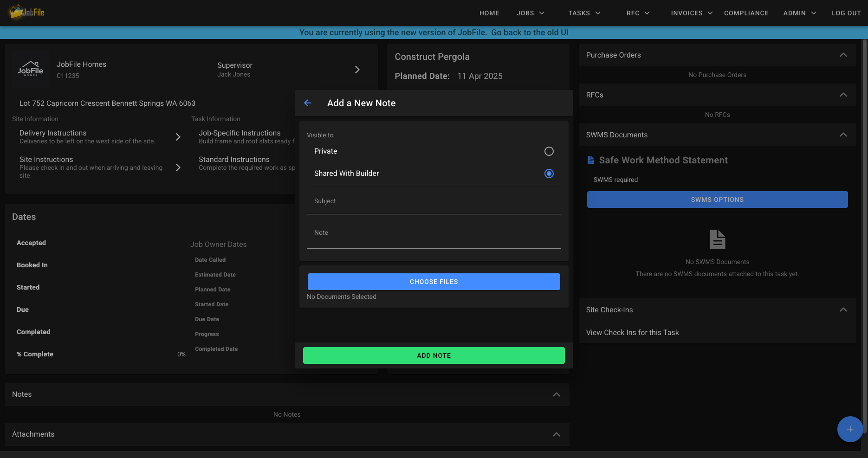Click the Standard Instructions entry
This screenshot has width=868, height=458.
(246, 163)
